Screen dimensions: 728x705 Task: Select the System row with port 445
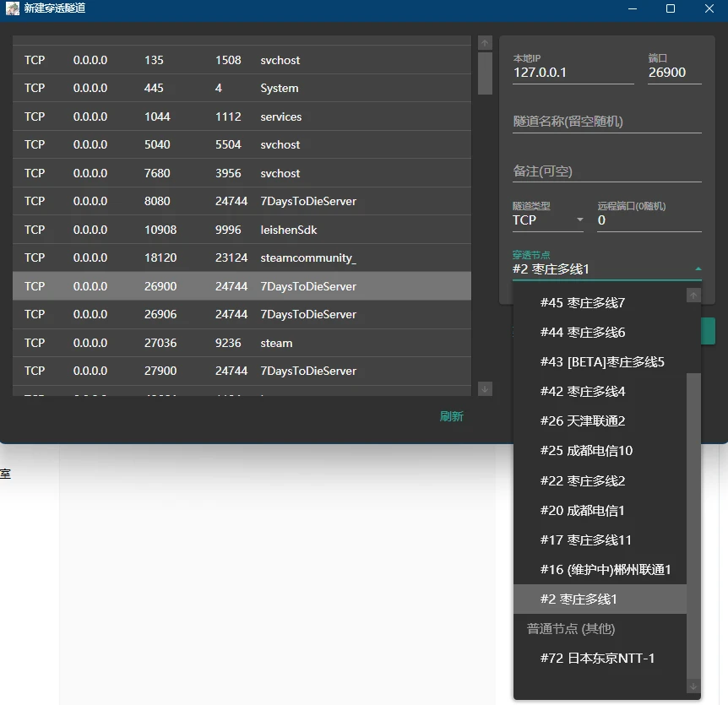click(242, 88)
